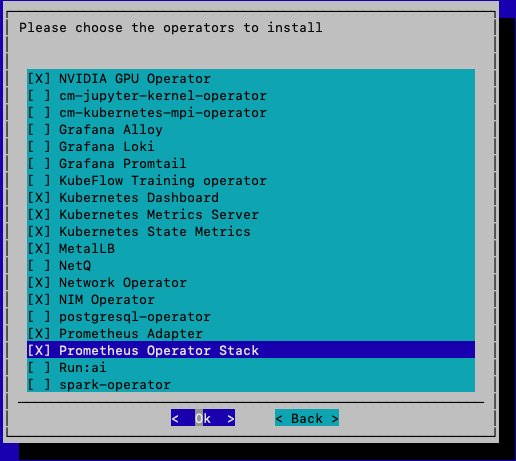Click the 'postgresql-operator' label text
The height and width of the screenshot is (461, 516).
135,317
